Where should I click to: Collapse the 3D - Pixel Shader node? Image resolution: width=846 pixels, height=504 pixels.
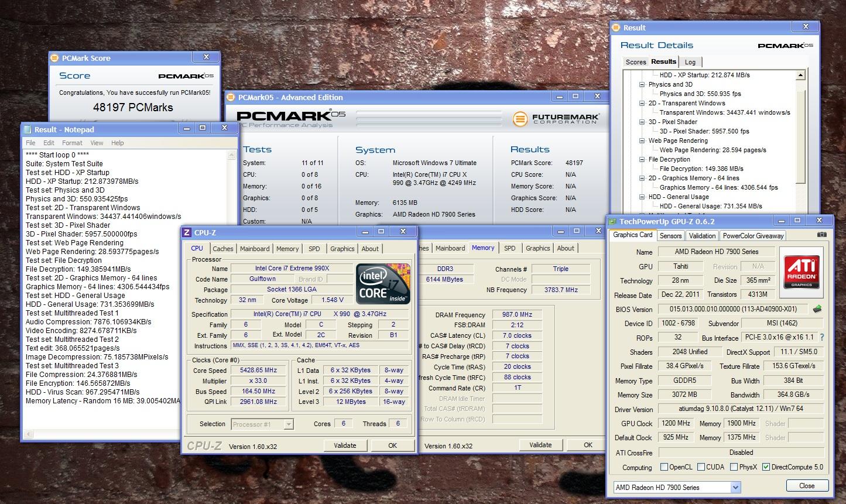pyautogui.click(x=642, y=122)
